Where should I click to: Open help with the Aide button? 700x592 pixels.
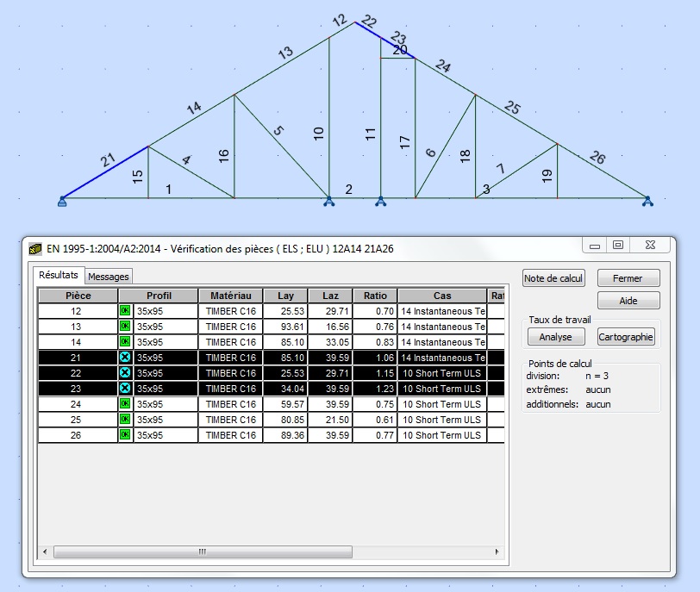point(628,301)
